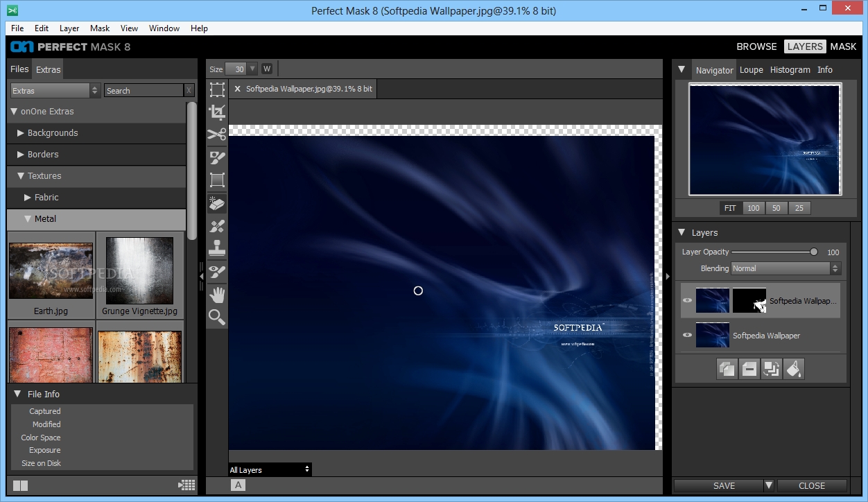Switch browser to two-column view icon
Image resolution: width=868 pixels, height=502 pixels.
(20, 486)
